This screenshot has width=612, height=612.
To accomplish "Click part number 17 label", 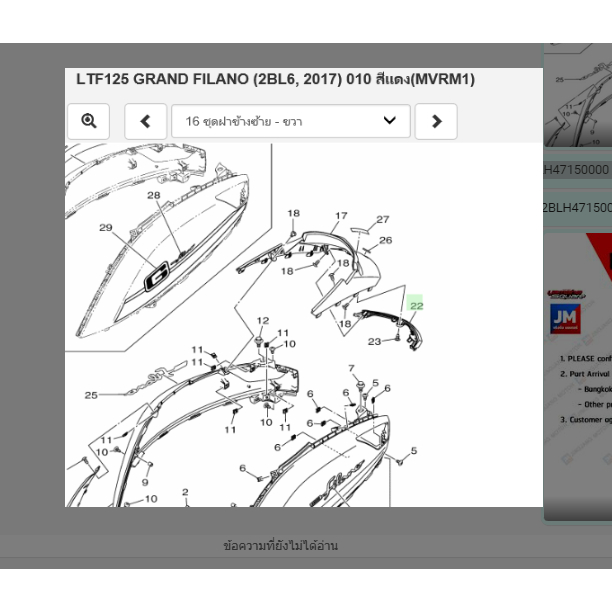I will [341, 216].
